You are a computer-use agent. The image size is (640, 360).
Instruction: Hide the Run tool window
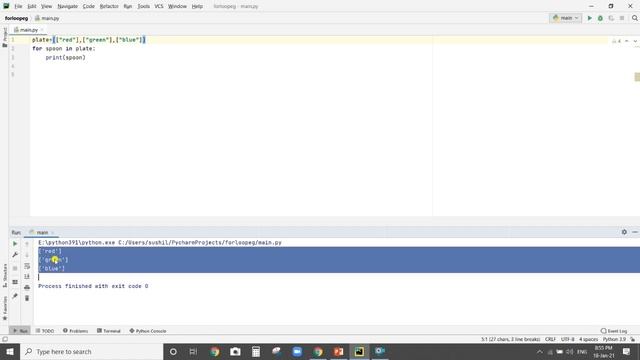coord(635,232)
